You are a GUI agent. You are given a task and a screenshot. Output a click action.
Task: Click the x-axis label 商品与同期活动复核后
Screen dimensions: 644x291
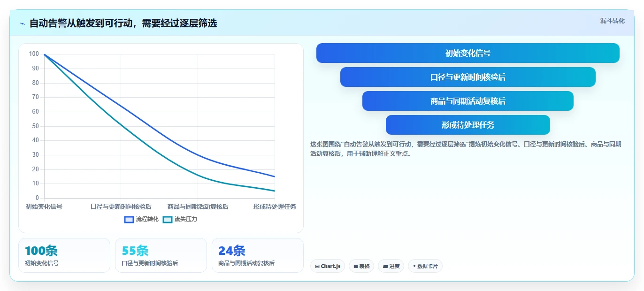click(x=198, y=207)
